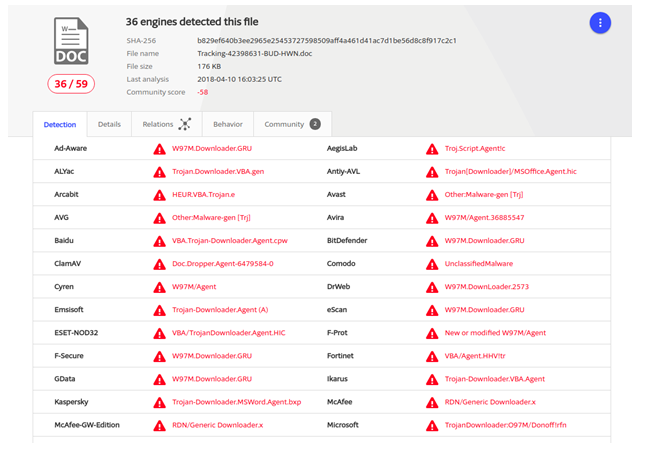Click the Microsoft TrojanDownloader:O97M/Donoff!rfn result
658x451 pixels.
[505, 425]
